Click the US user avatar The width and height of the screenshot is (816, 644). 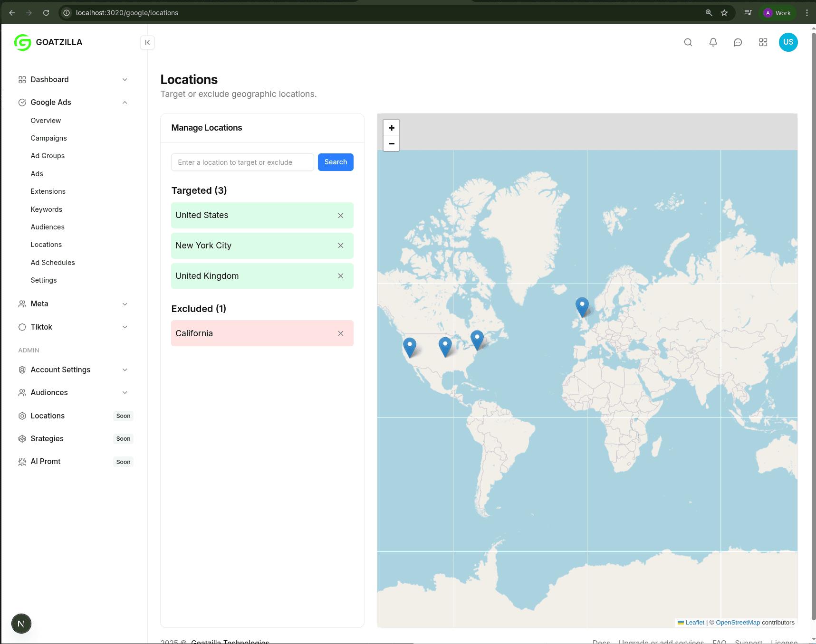(x=787, y=42)
